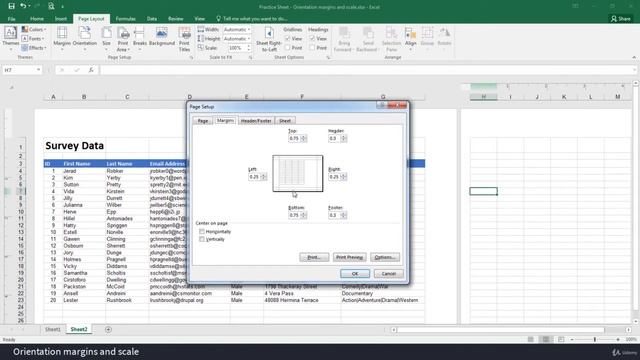Click the Breaks icon

(140, 33)
